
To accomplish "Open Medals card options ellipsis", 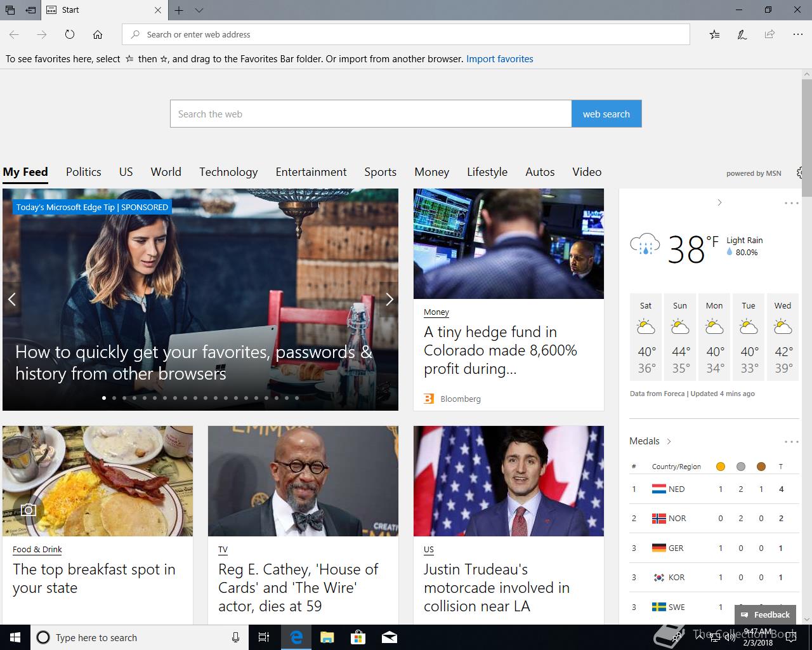I will pos(791,442).
